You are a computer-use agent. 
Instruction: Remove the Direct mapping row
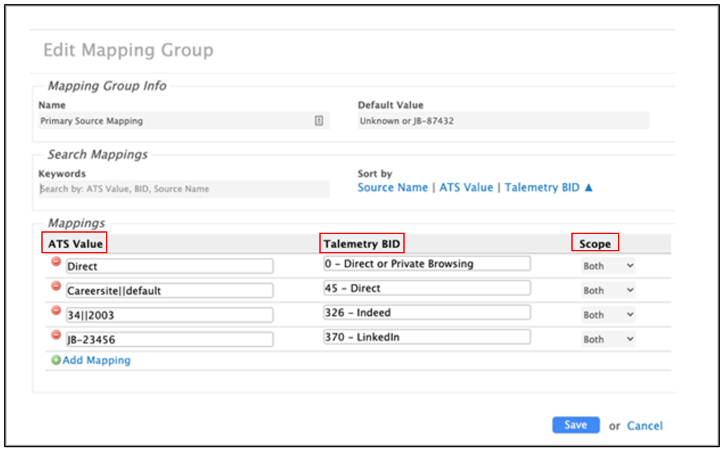56,263
